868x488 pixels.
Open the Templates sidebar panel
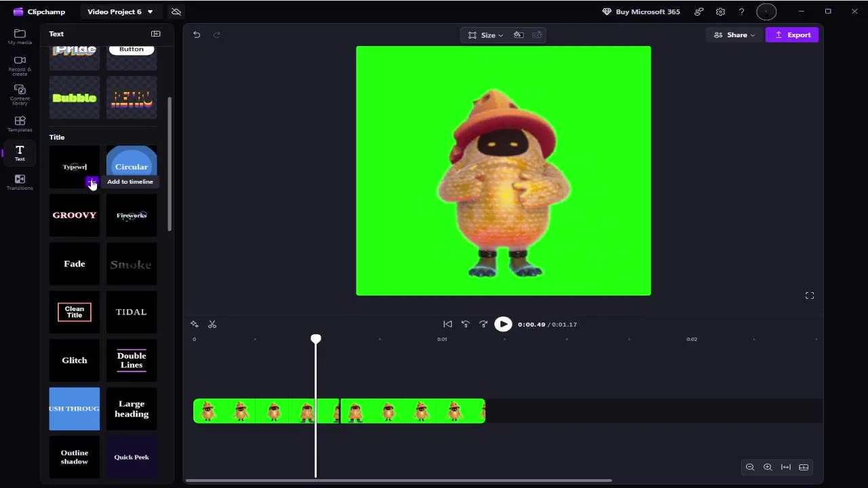click(x=20, y=124)
